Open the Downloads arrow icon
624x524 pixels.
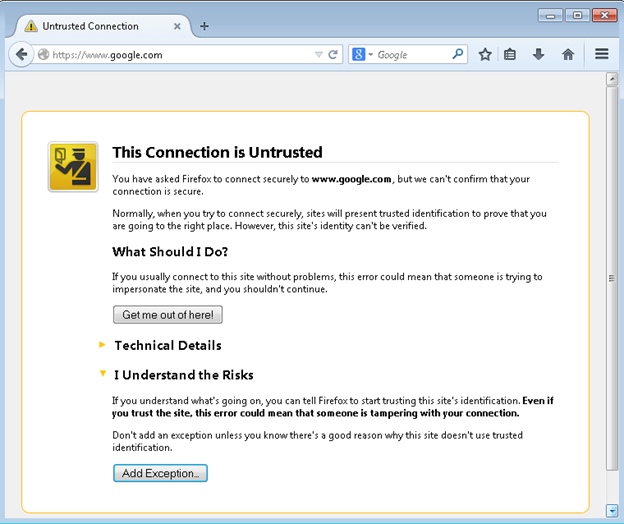coord(538,55)
